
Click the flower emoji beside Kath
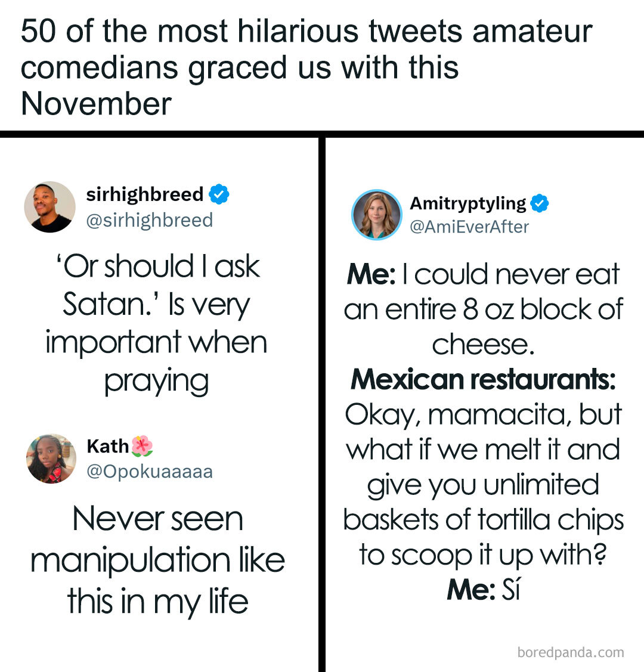142,446
